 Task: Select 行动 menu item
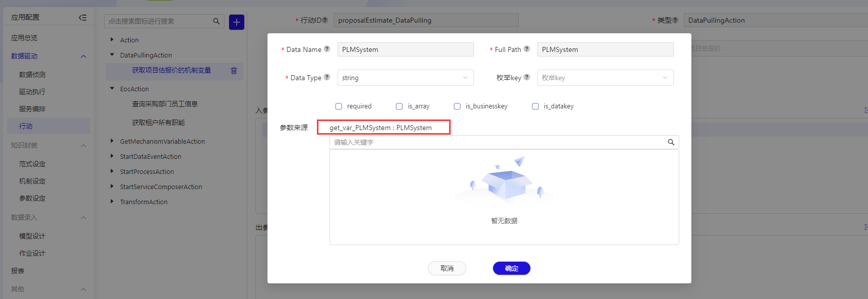[x=48, y=126]
